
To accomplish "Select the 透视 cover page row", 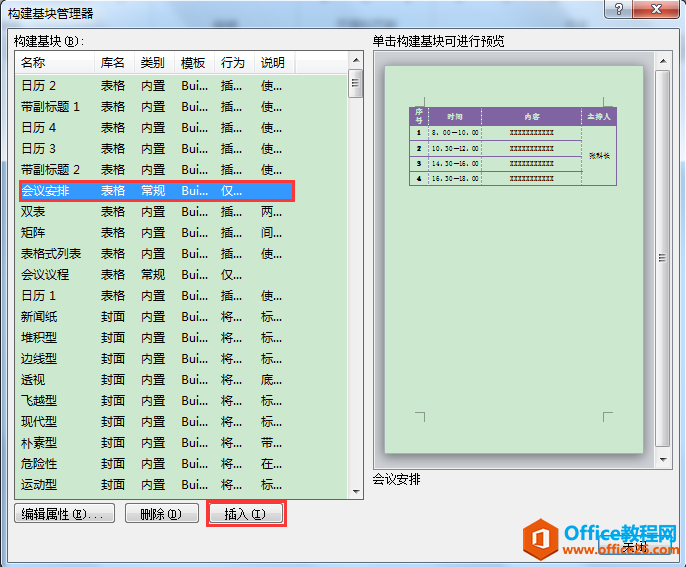I will tap(158, 380).
